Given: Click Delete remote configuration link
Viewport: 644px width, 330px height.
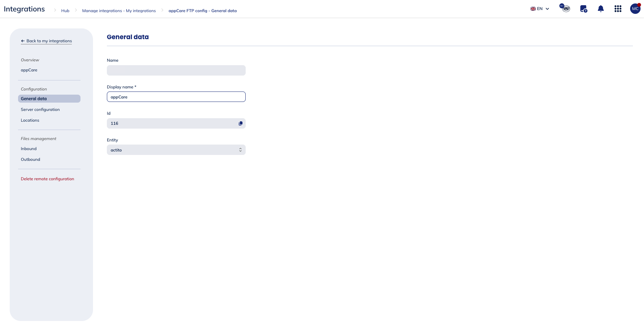Looking at the screenshot, I should [x=48, y=179].
